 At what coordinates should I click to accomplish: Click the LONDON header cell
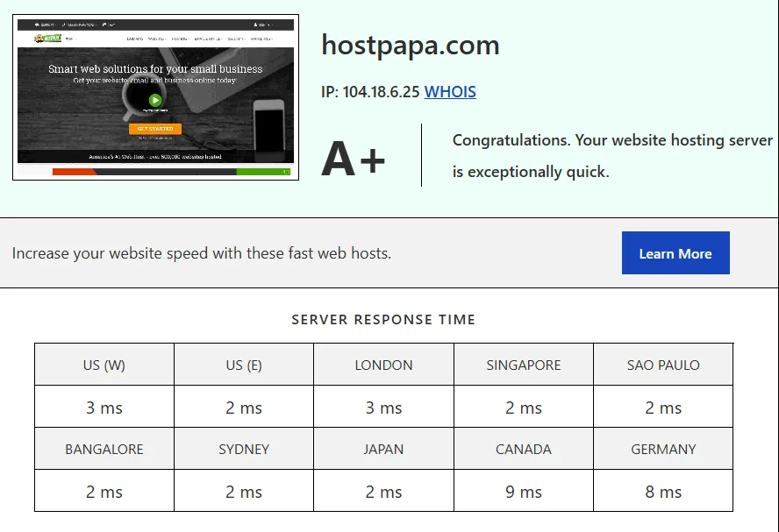(383, 365)
